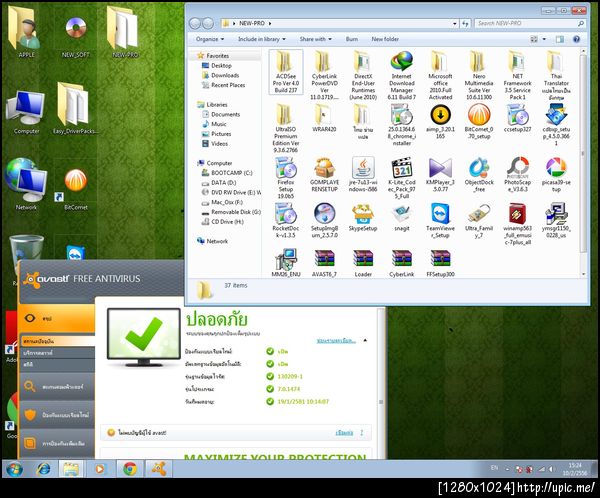
Task: Open the UltraISO Premium Edition folder
Action: pos(286,128)
